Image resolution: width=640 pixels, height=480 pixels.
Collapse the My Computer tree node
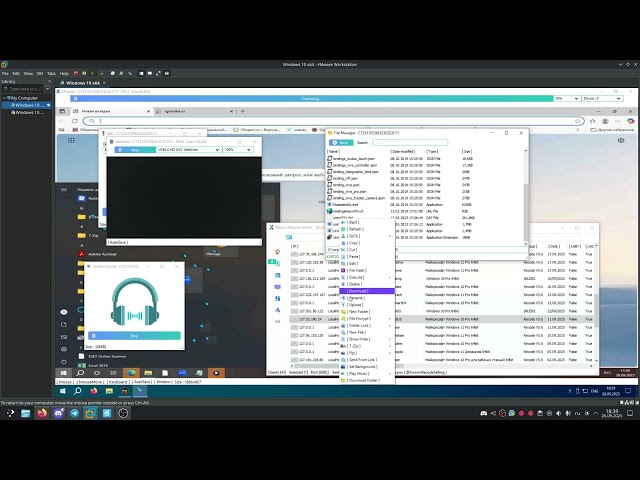[4, 98]
